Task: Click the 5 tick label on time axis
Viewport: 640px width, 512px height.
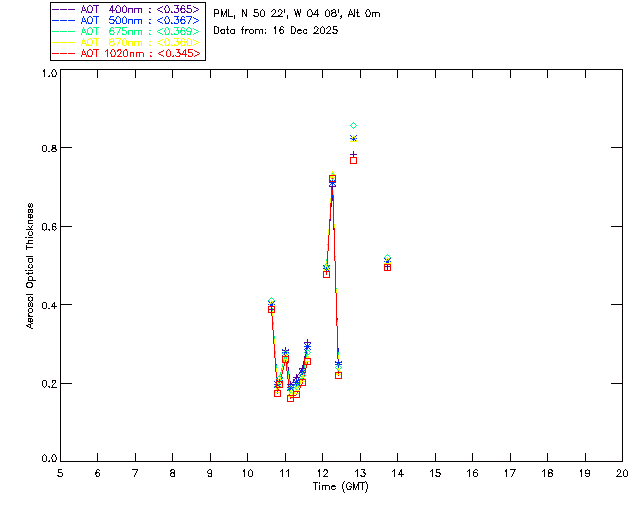Action: [60, 473]
